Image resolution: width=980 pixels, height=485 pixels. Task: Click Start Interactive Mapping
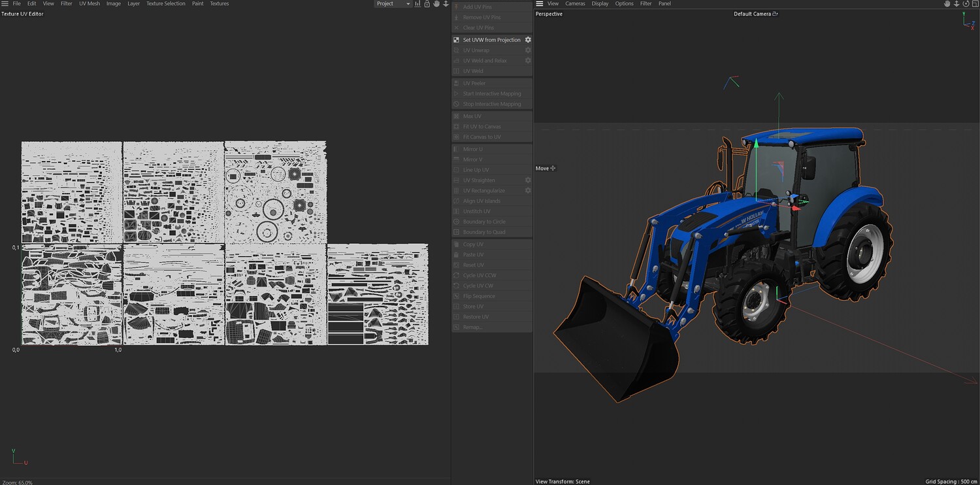point(492,94)
